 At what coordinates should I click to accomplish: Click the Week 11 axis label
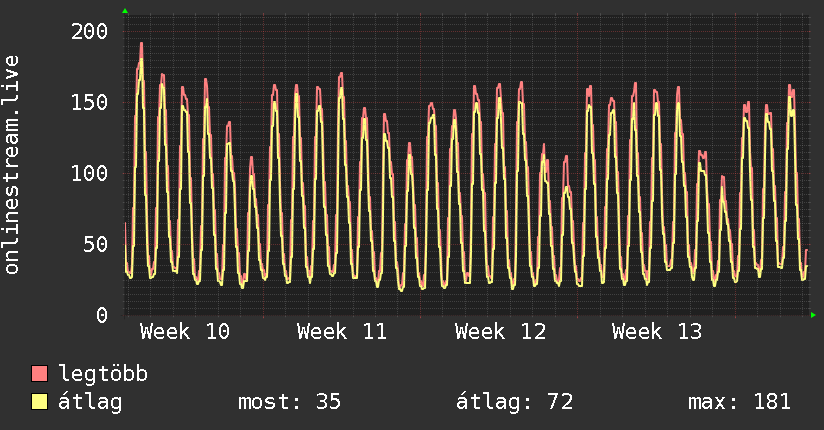coord(341,332)
